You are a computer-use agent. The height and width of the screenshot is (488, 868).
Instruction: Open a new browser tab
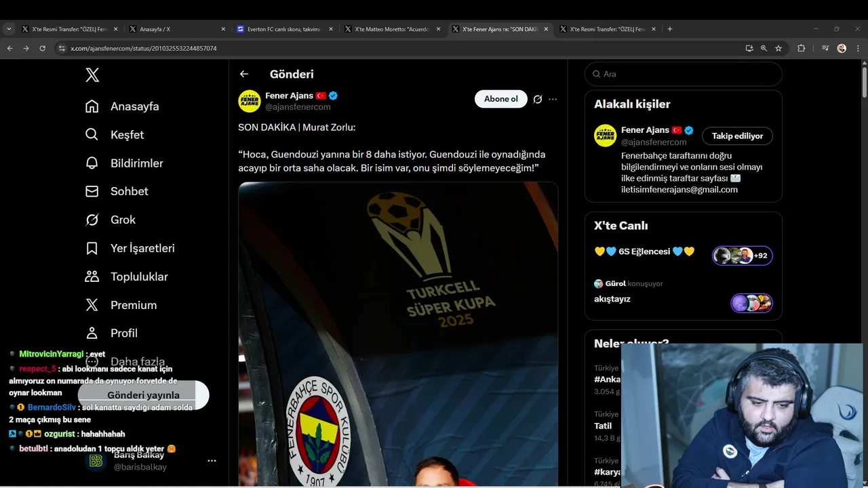[x=670, y=29]
